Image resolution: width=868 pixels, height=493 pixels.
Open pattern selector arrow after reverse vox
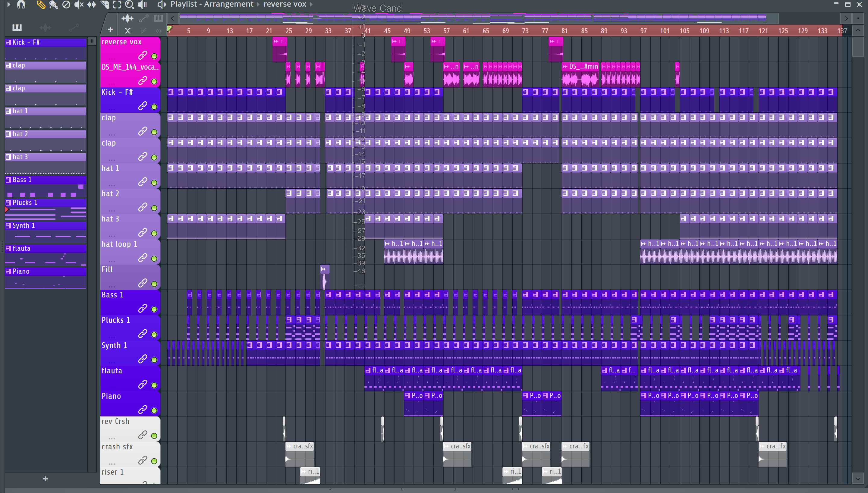click(x=311, y=5)
